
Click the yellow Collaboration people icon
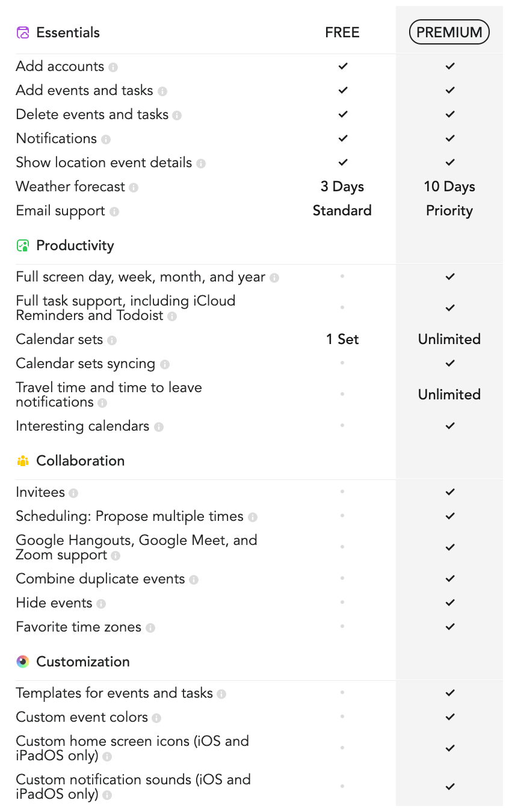click(22, 461)
